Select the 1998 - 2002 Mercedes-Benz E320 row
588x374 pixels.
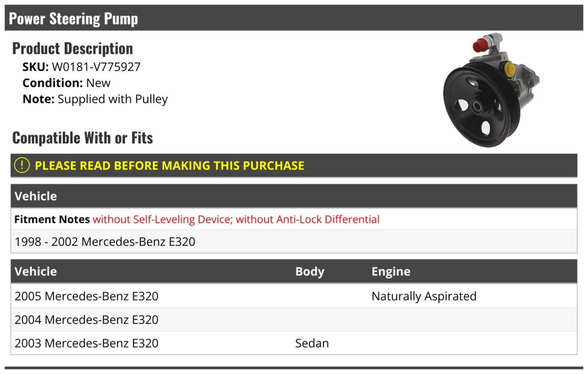pyautogui.click(x=105, y=241)
